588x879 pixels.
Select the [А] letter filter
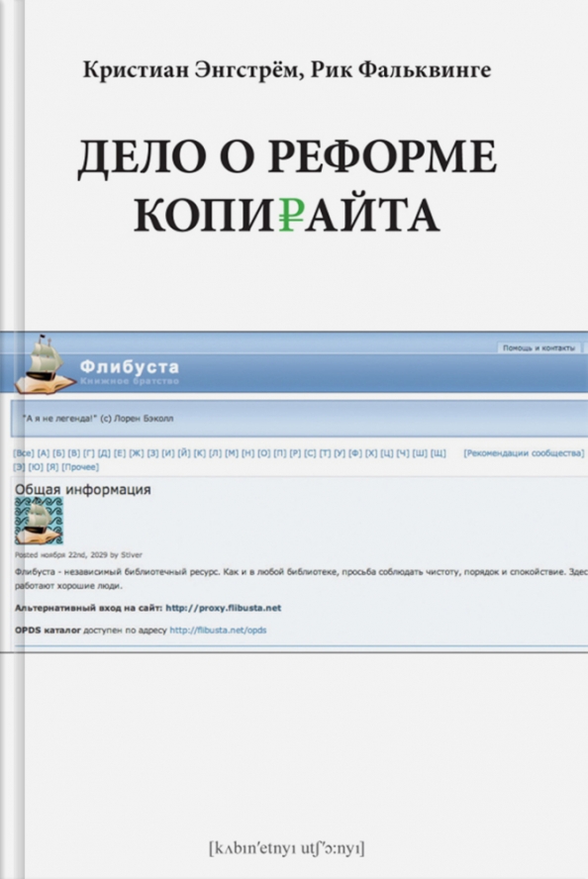pyautogui.click(x=44, y=453)
